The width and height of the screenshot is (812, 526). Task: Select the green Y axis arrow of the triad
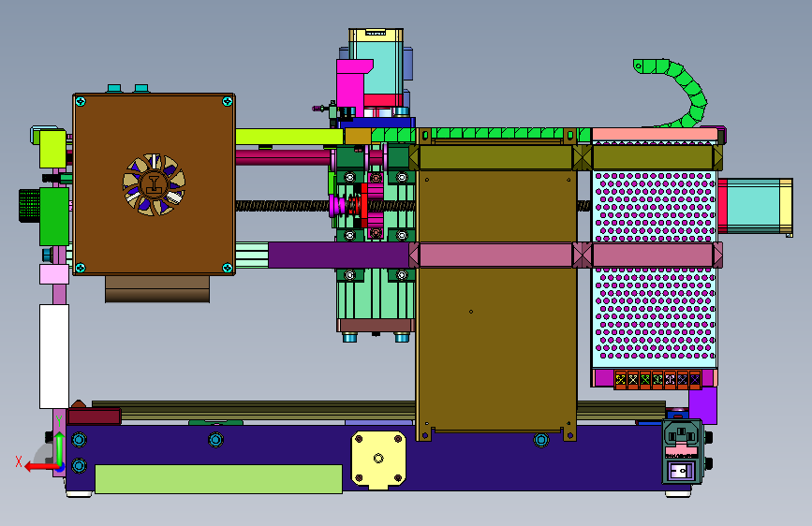coord(60,447)
